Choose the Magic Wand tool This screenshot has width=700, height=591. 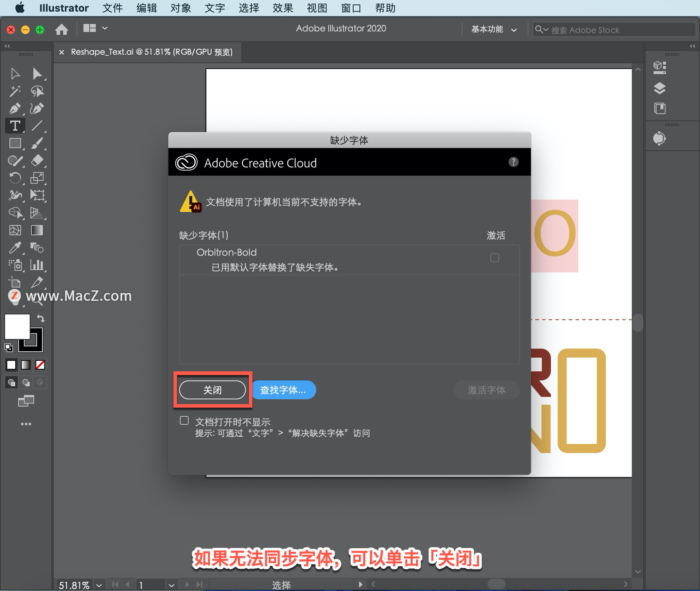[15, 91]
